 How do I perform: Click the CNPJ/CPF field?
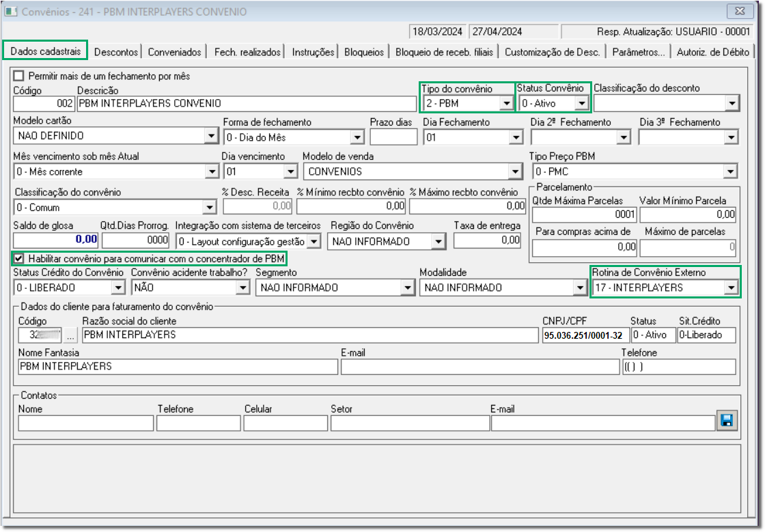[585, 335]
